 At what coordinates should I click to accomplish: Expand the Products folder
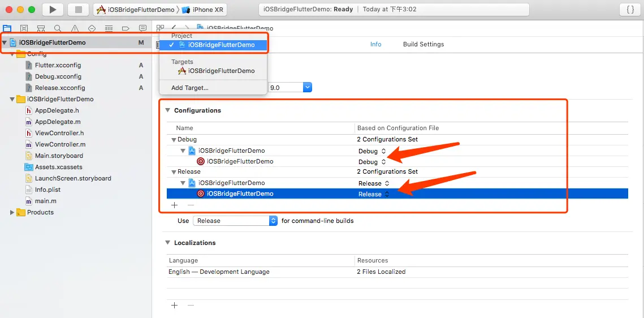click(x=12, y=212)
